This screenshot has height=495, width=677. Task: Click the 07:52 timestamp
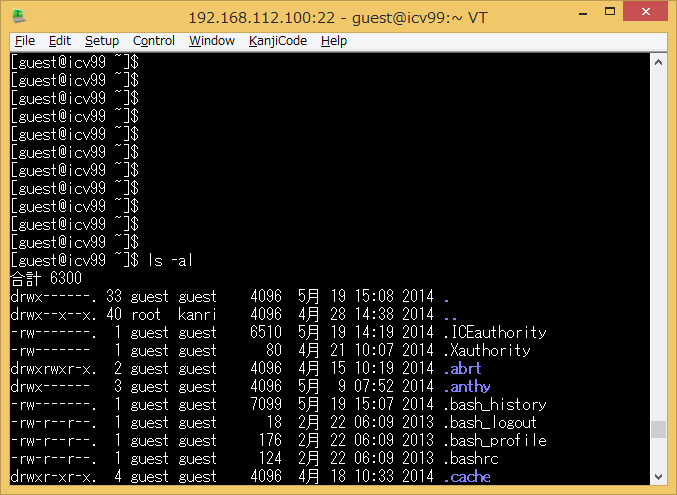point(374,387)
